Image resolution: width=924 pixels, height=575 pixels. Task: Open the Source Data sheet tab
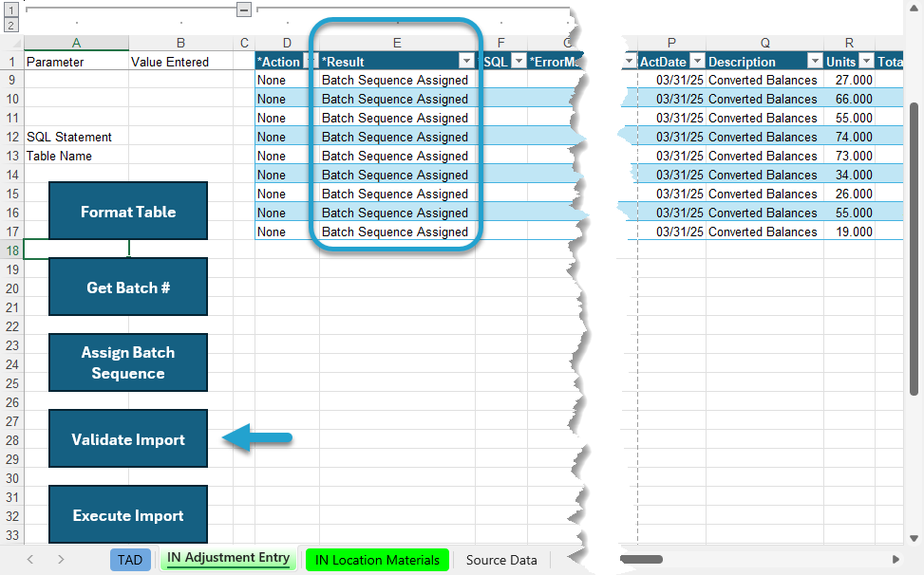[x=501, y=560]
